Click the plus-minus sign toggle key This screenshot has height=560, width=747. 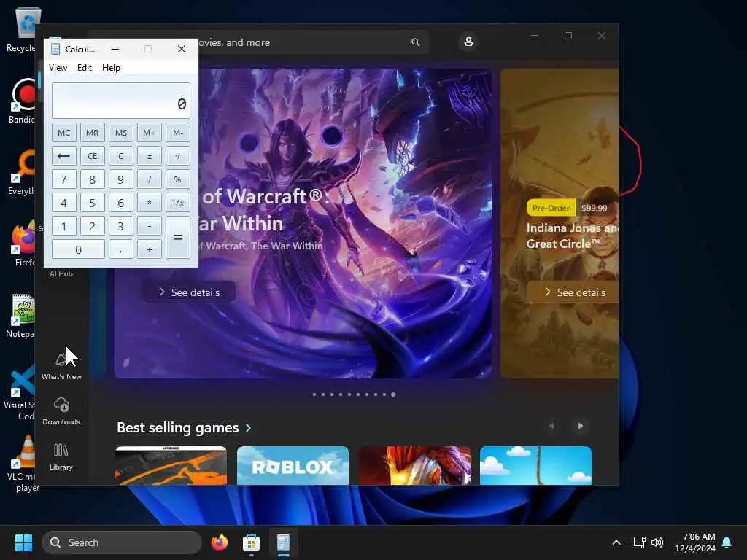[x=149, y=156]
